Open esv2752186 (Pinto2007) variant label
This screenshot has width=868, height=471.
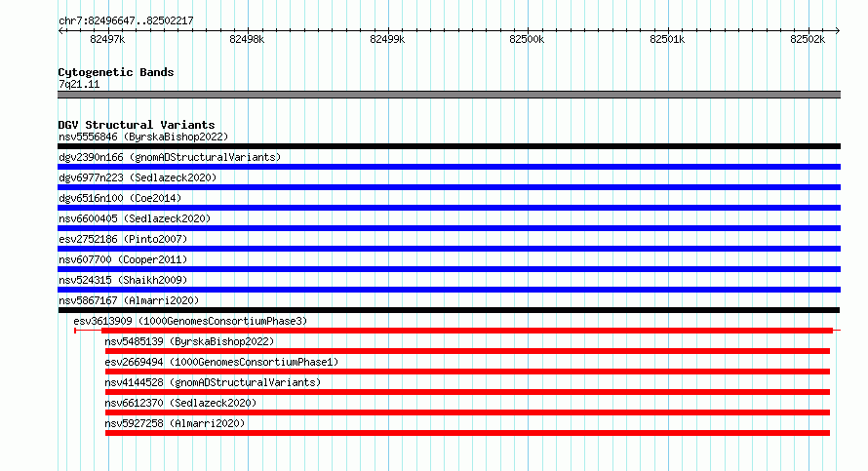(123, 239)
